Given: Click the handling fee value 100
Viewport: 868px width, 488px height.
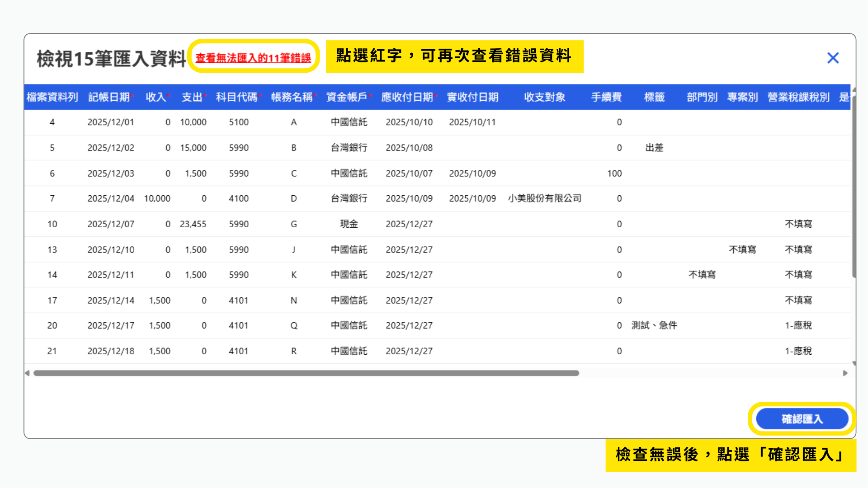Looking at the screenshot, I should (x=614, y=174).
